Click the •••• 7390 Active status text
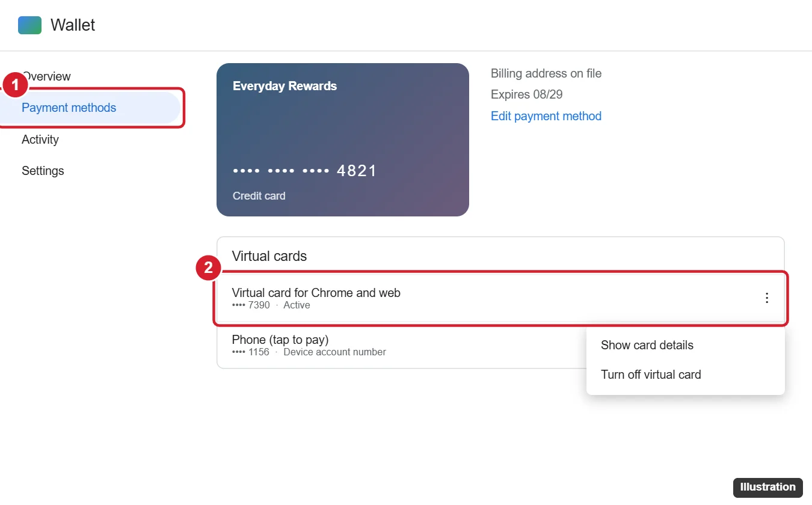 pos(271,305)
